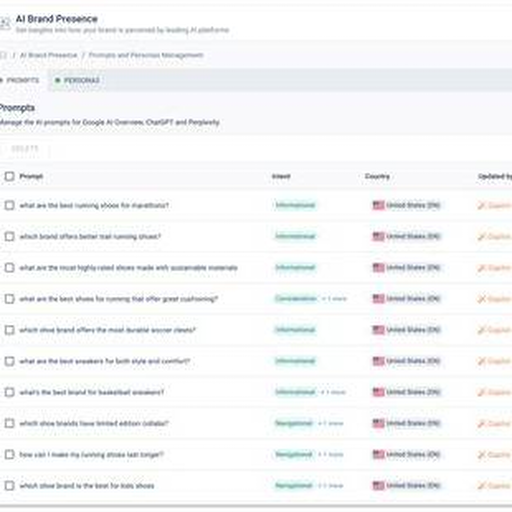This screenshot has height=512, width=512.
Task: Click Updated by icon in kids shoes row
Action: click(x=481, y=486)
